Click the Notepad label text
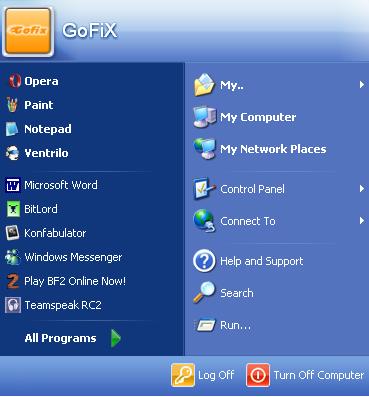The image size is (369, 397). coord(48,129)
